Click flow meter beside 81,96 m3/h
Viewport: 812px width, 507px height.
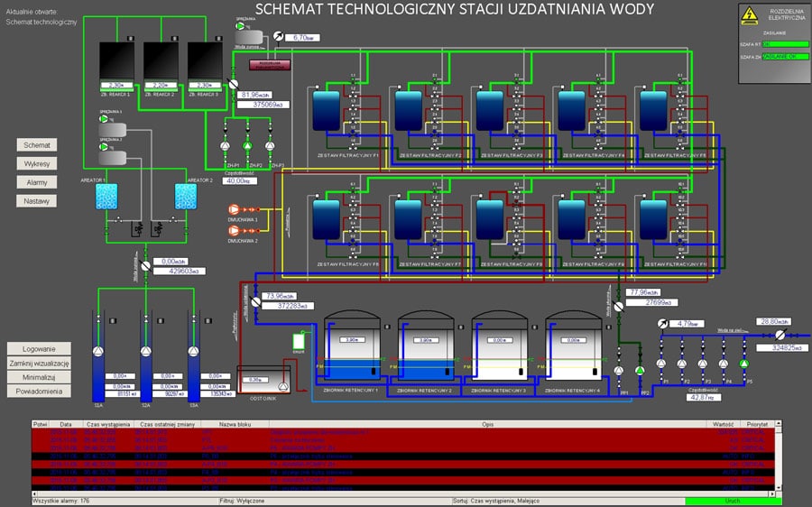pyautogui.click(x=234, y=84)
